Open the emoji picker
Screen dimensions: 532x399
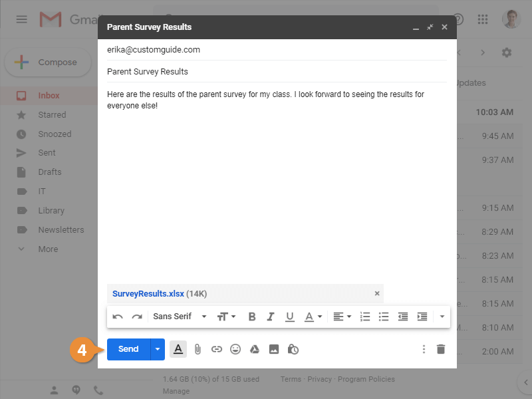[234, 348]
